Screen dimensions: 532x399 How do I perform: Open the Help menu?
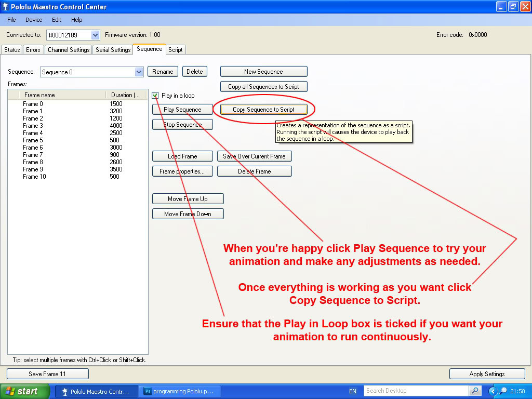coord(77,20)
